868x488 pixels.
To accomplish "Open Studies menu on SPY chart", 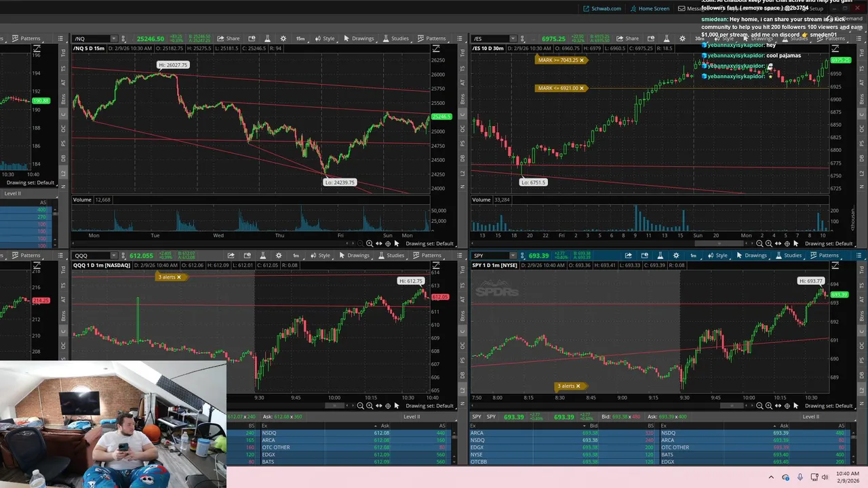I will tap(789, 256).
